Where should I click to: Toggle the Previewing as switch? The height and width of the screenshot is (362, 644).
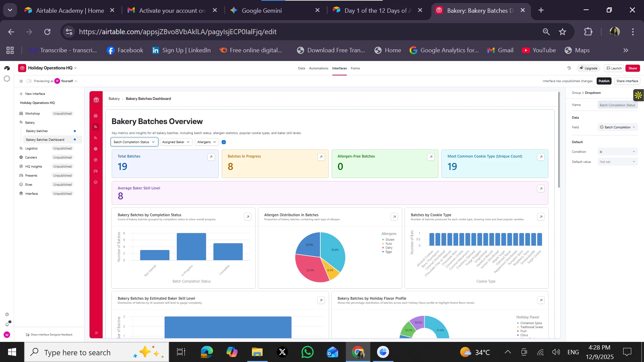tap(29, 81)
